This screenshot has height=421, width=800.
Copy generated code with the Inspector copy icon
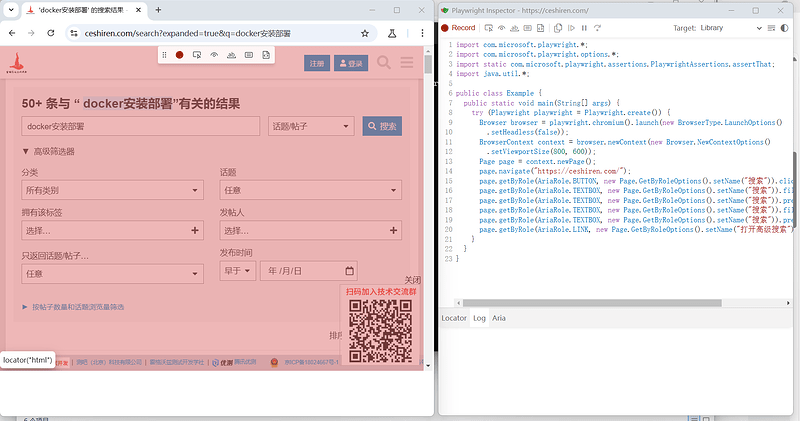[558, 28]
